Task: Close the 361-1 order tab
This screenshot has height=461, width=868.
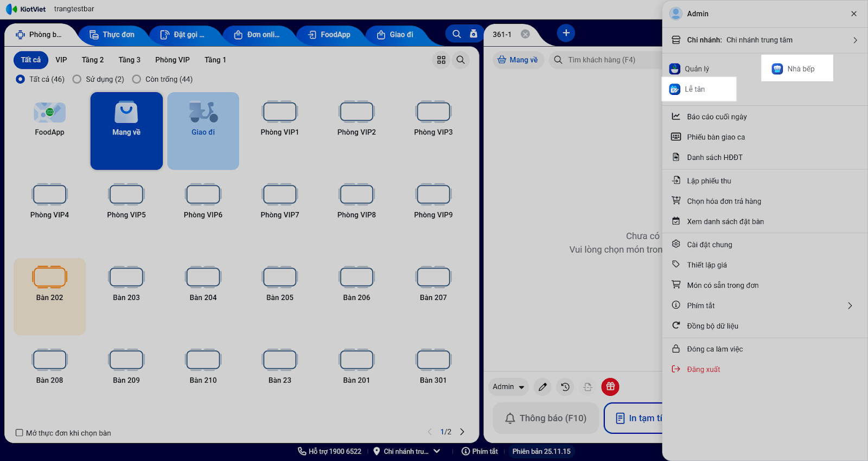Action: tap(525, 34)
